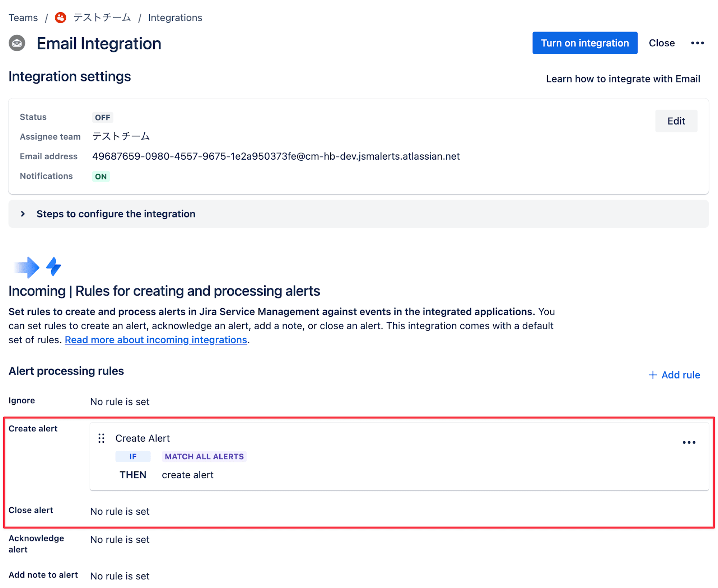718x588 pixels.
Task: Click the Edit button for integration settings
Action: click(676, 120)
